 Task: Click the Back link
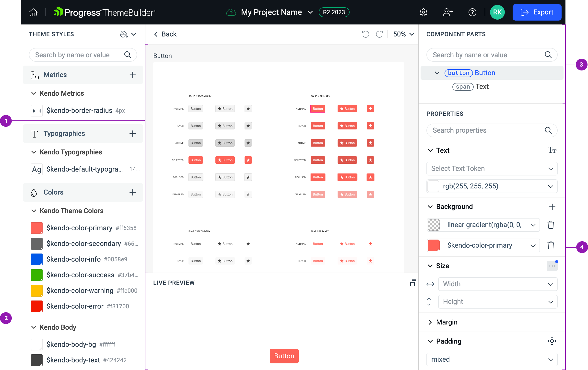pos(165,34)
